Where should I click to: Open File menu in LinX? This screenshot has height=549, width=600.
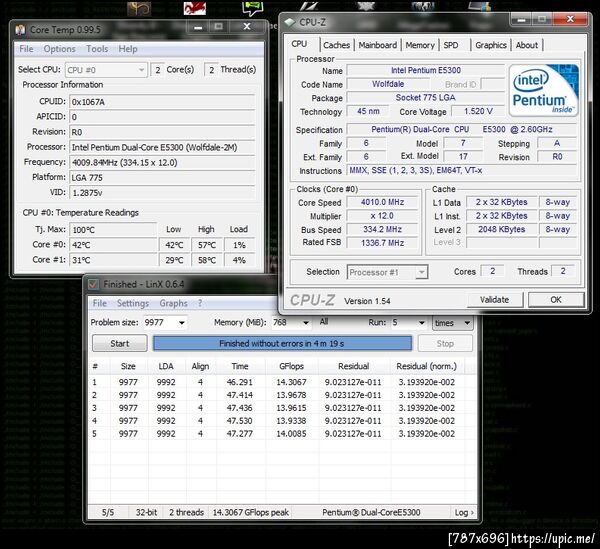99,303
